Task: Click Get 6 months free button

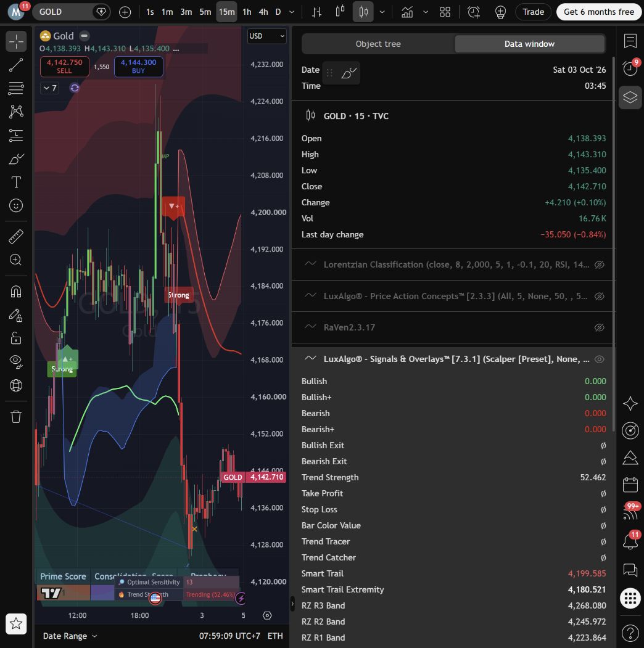Action: click(x=599, y=12)
